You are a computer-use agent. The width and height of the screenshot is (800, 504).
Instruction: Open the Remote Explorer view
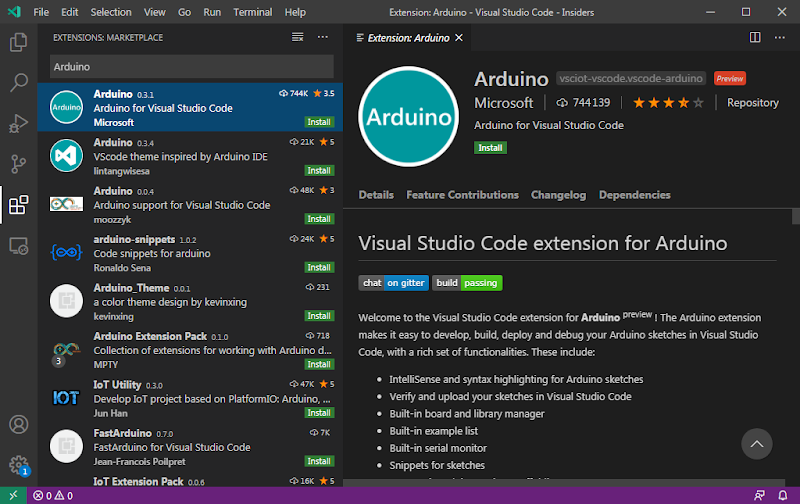pyautogui.click(x=18, y=246)
